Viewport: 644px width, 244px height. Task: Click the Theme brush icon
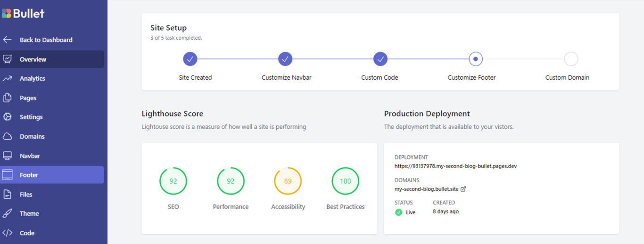(7, 214)
